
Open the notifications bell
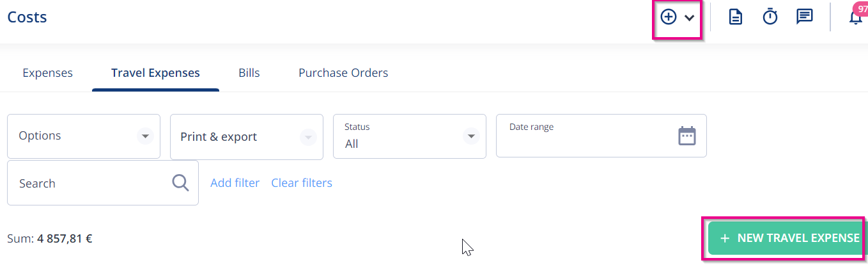point(856,17)
